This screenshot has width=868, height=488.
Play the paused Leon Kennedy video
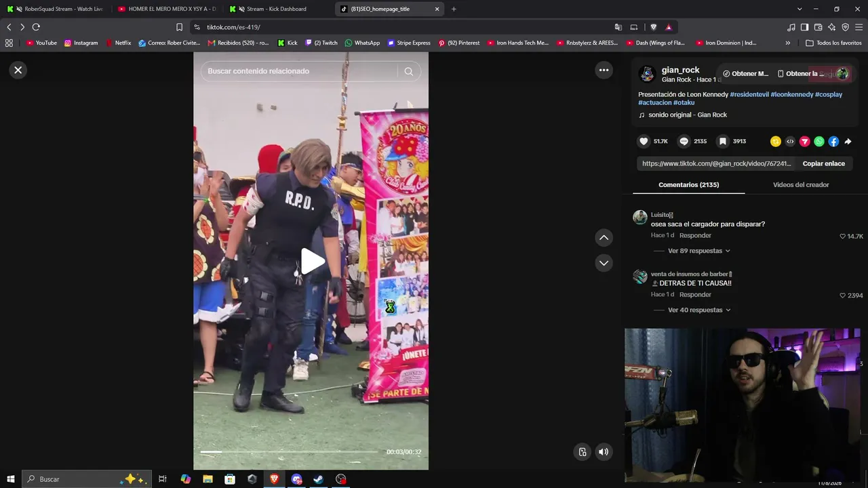(x=312, y=262)
